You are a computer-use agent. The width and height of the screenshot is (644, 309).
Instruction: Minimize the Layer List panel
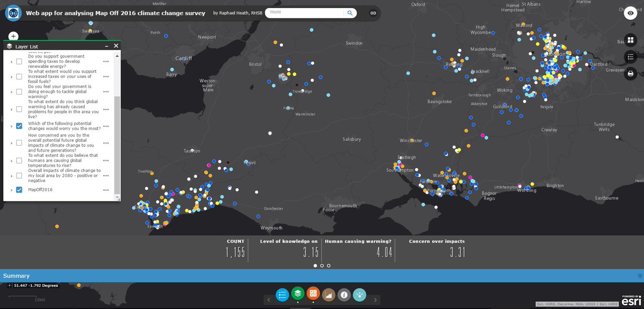107,47
